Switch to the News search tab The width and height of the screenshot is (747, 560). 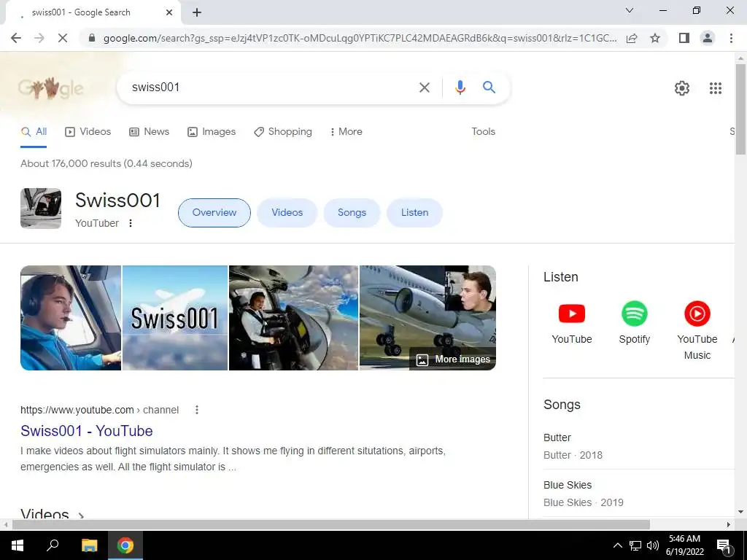(x=149, y=132)
